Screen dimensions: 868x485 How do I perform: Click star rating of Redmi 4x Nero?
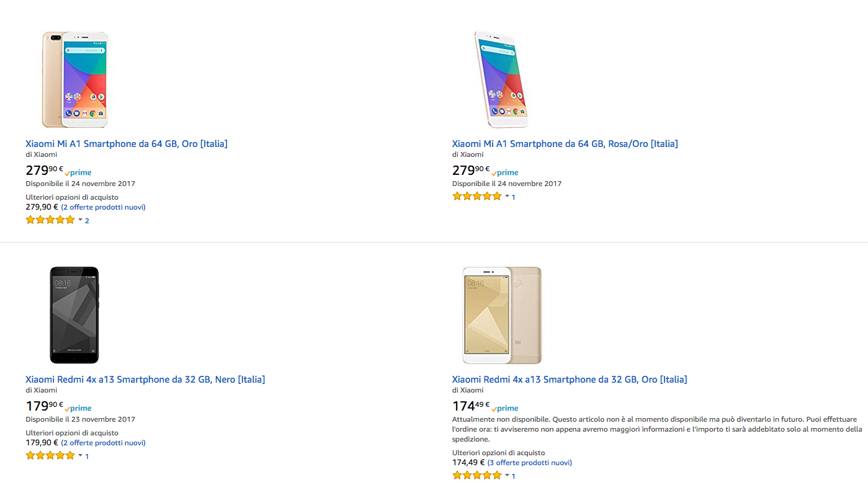coord(50,455)
